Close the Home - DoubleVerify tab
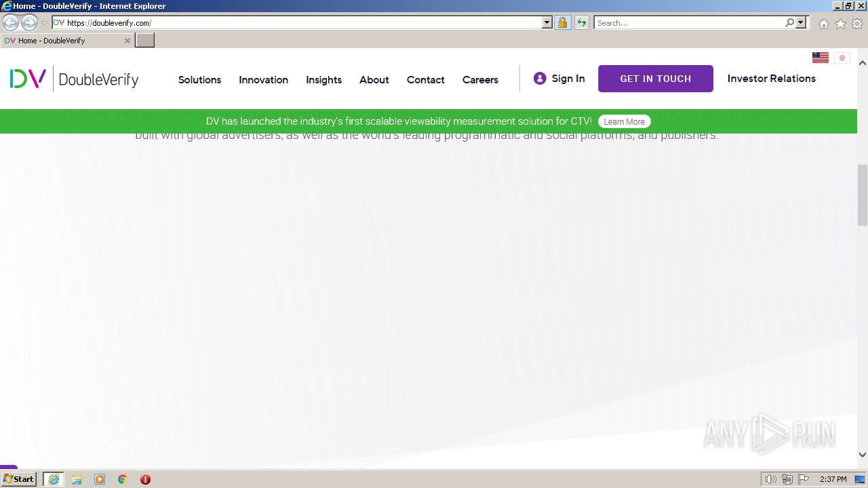This screenshot has height=488, width=868. [127, 41]
